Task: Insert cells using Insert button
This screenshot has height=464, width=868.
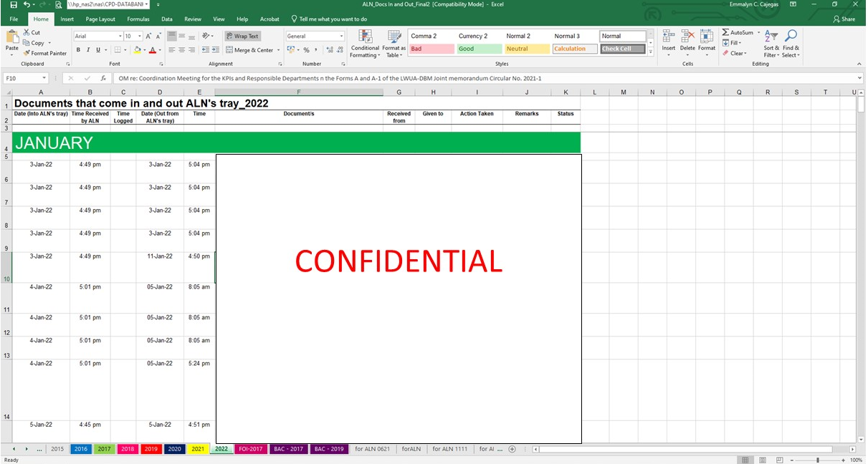Action: click(x=668, y=43)
